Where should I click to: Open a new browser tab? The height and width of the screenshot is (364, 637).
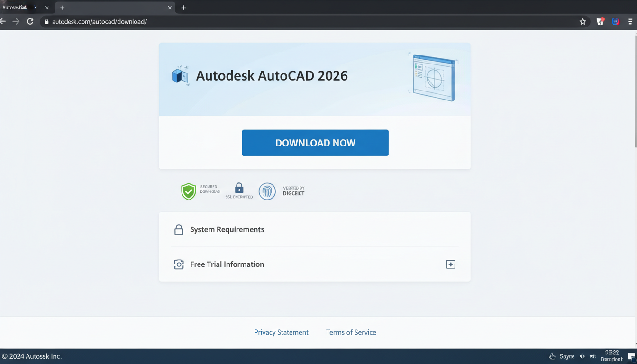point(183,8)
